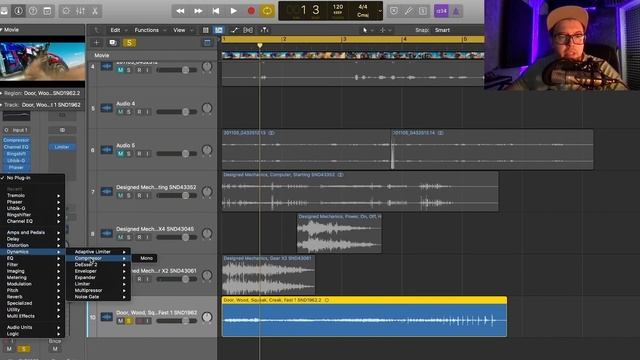Select the Designed Mechanics Power On region

[339, 233]
